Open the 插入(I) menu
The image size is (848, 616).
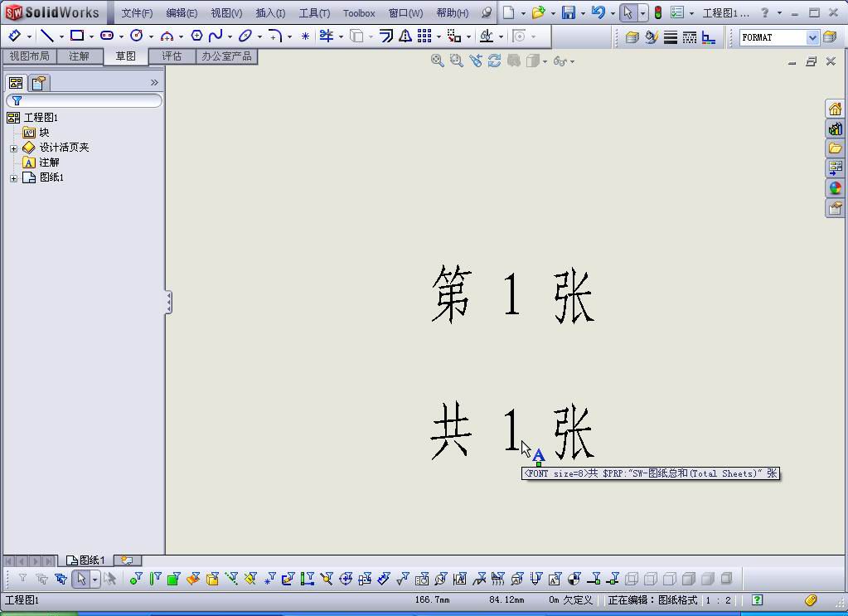270,13
